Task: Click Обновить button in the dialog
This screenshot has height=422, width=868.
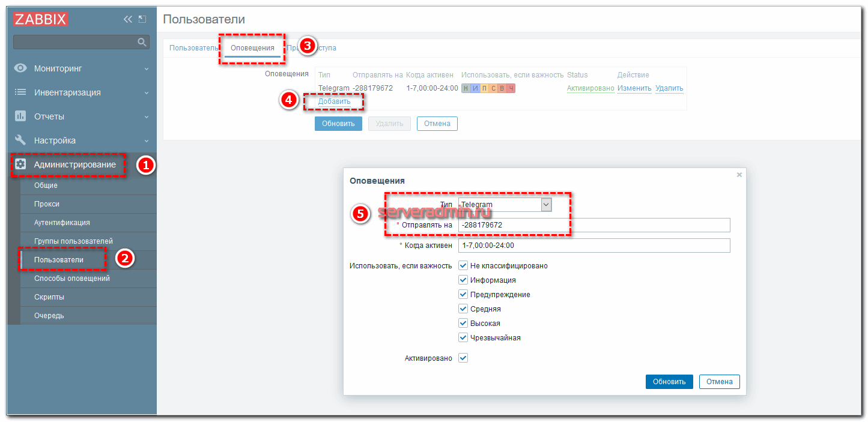Action: tap(669, 382)
